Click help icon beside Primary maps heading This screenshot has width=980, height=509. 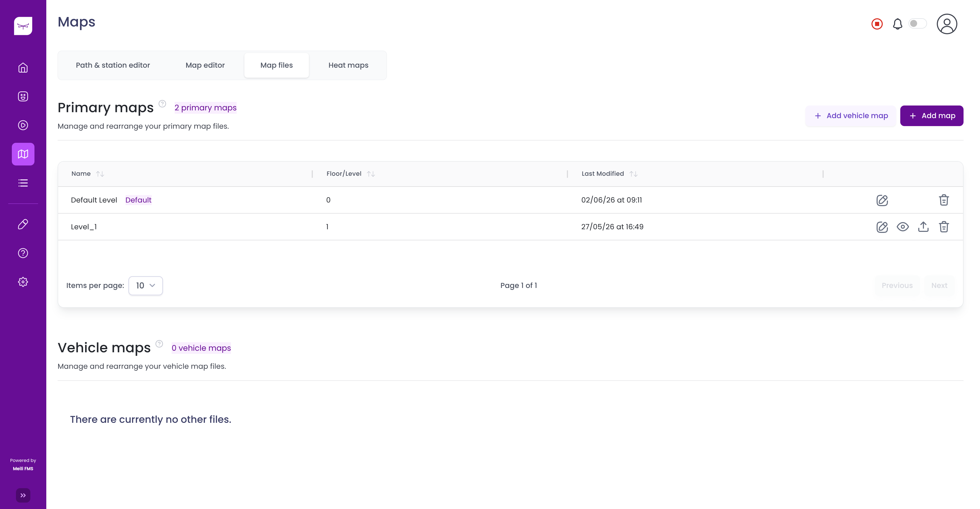(x=162, y=103)
